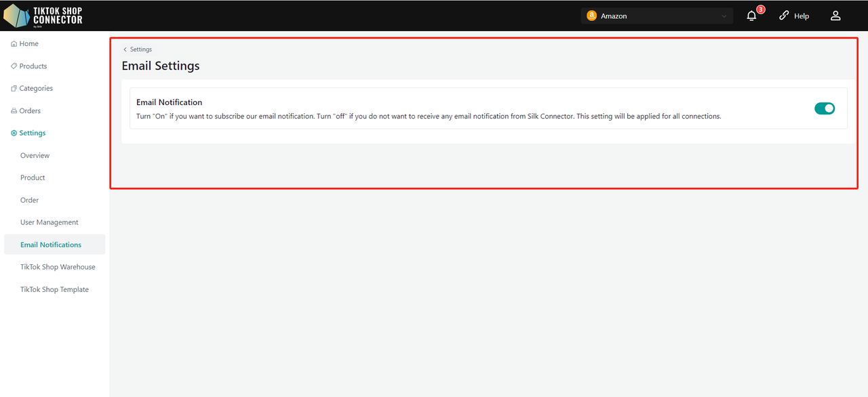The image size is (868, 397).
Task: Select Product under Settings
Action: point(33,177)
